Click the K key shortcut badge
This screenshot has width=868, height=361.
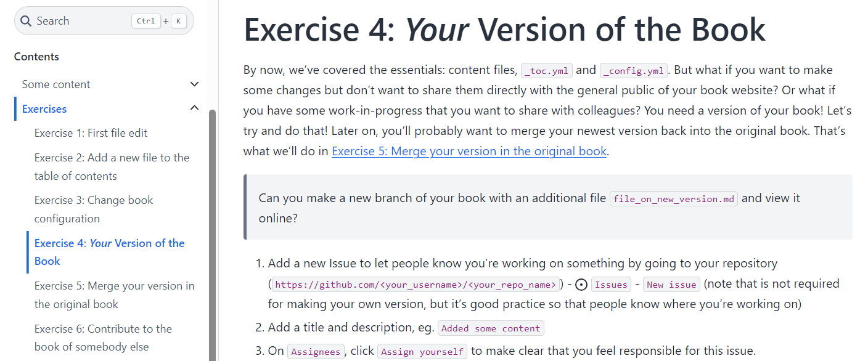pos(178,21)
